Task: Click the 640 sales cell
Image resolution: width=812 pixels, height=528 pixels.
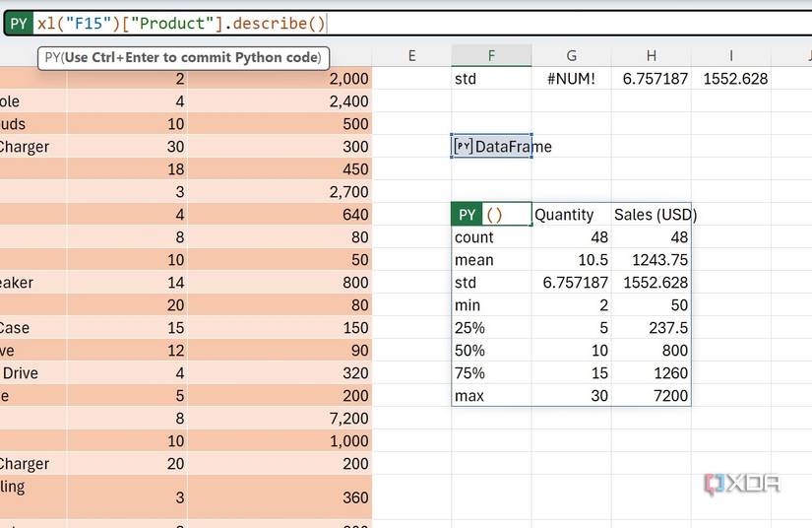Action: tap(280, 215)
